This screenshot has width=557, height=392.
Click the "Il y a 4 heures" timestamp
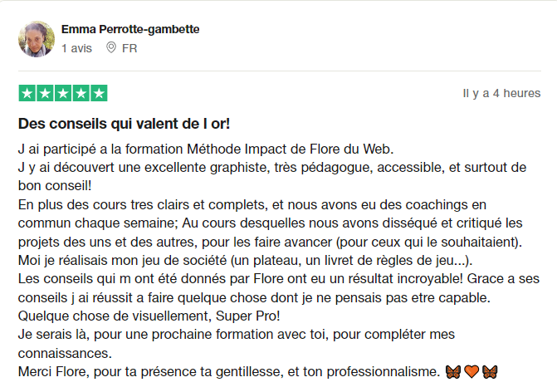501,93
